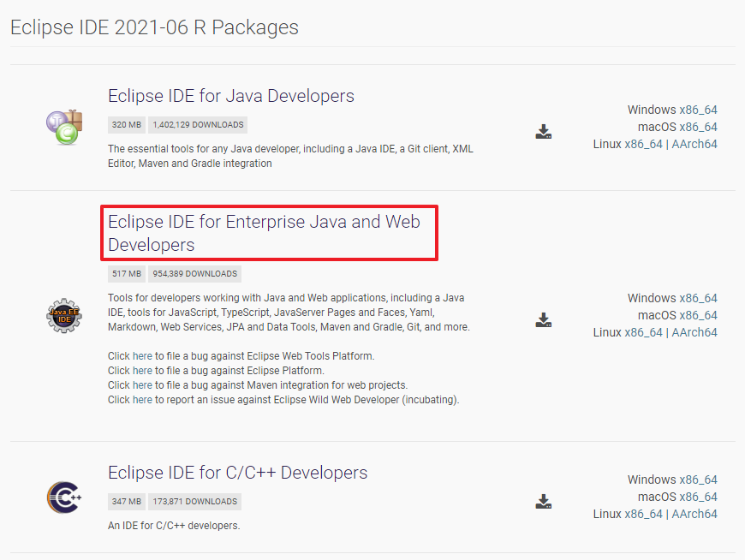Open Eclipse IDE for Enterprise Java and Web Developers

click(x=264, y=233)
